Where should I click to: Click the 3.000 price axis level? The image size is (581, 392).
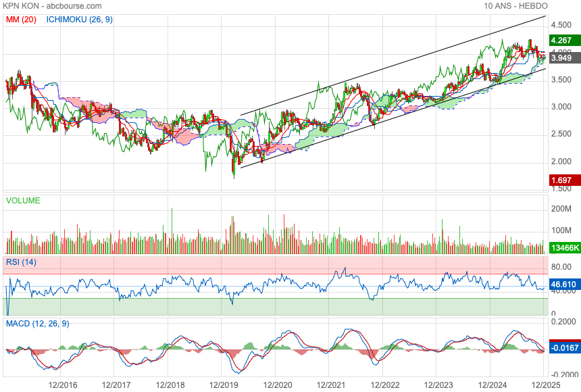pos(562,107)
